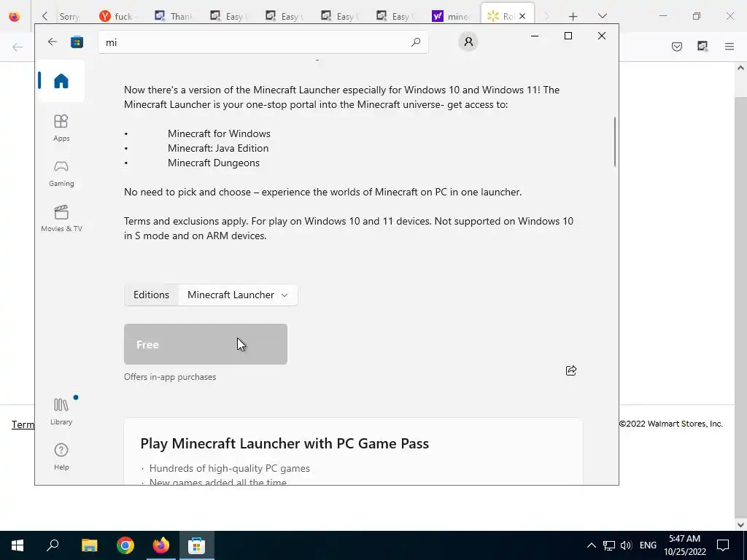Open the clock and date flyout

[685, 545]
